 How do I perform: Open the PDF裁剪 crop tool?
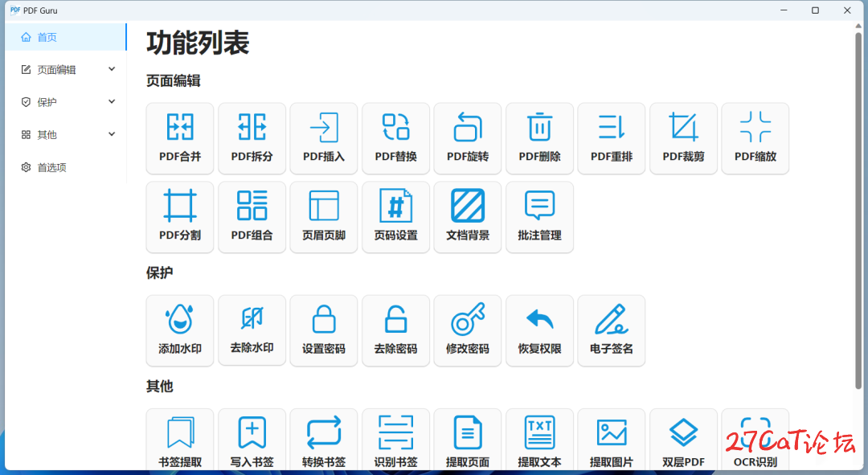[x=684, y=138]
